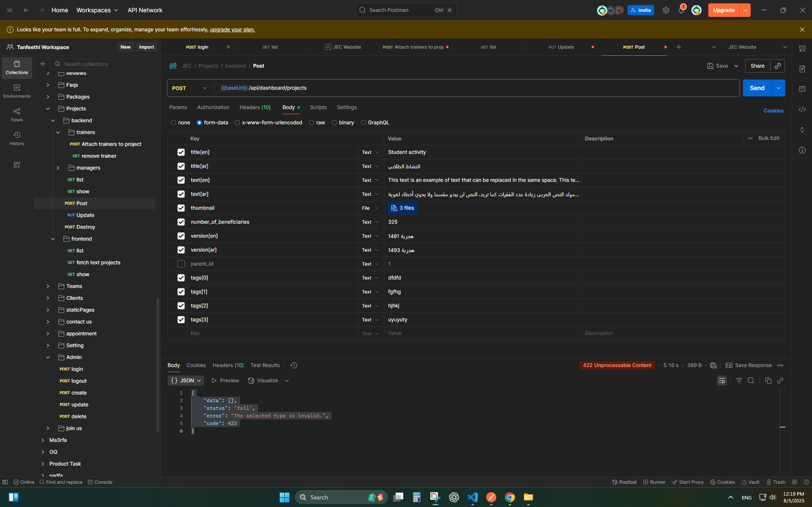The width and height of the screenshot is (812, 507).
Task: Open code snippet panel in right sidebar
Action: [802, 110]
